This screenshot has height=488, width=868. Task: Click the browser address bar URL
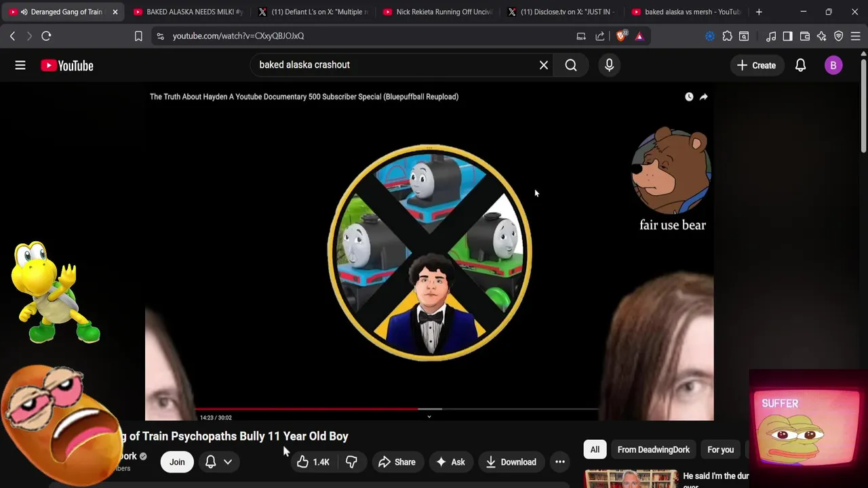(x=238, y=36)
